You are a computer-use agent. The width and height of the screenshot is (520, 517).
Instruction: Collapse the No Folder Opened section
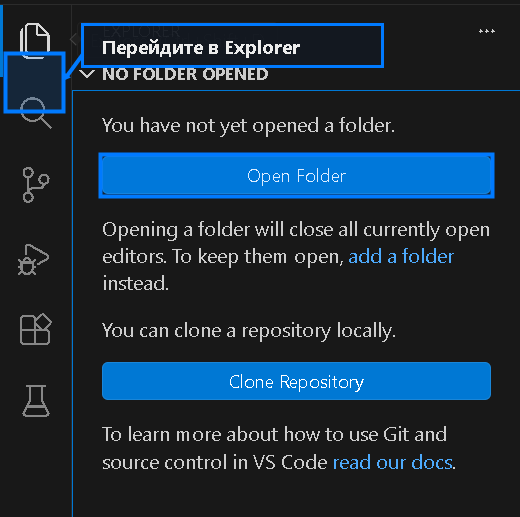(87, 74)
